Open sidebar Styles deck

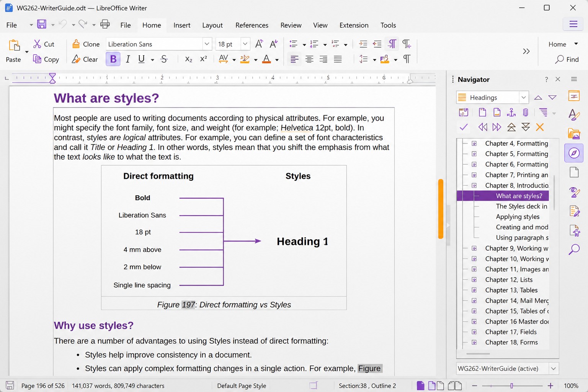[x=574, y=115]
